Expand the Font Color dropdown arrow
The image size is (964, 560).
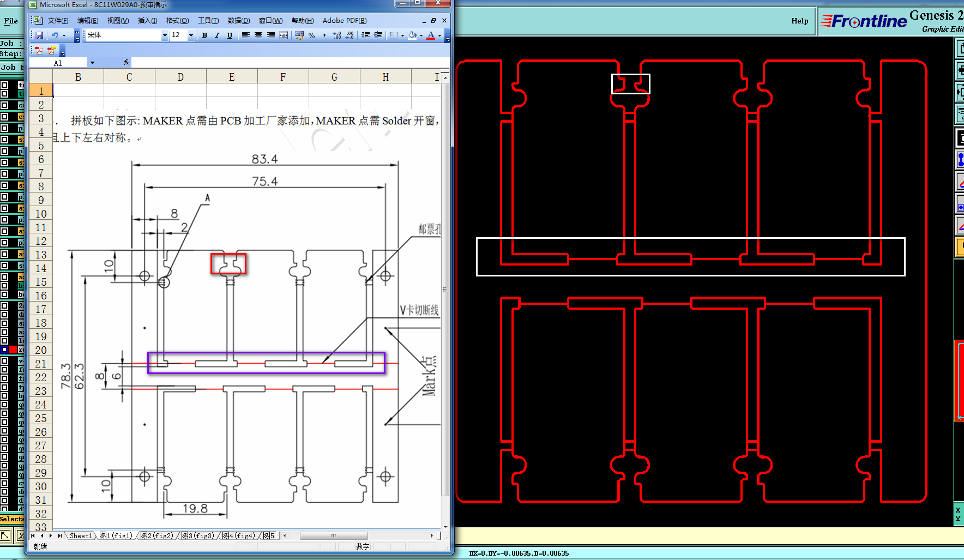tap(439, 35)
